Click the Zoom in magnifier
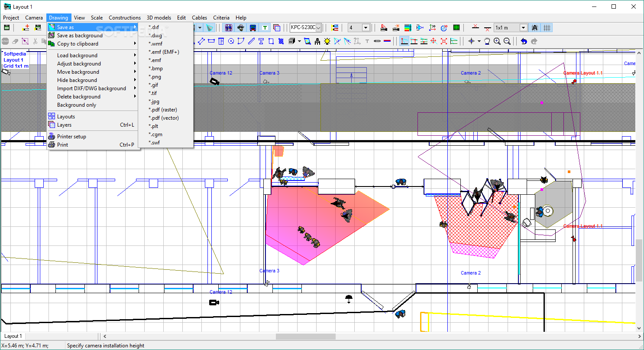Image resolution: width=644 pixels, height=350 pixels. (x=497, y=41)
